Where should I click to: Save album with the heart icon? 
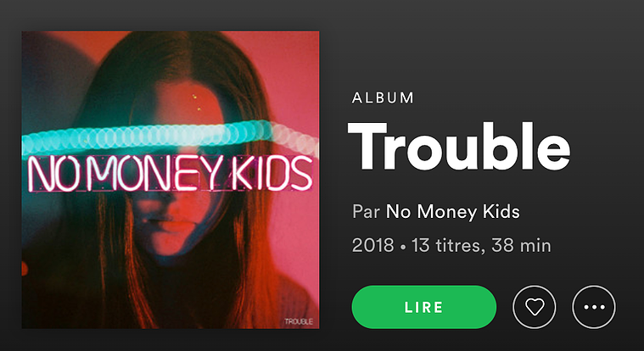click(534, 307)
